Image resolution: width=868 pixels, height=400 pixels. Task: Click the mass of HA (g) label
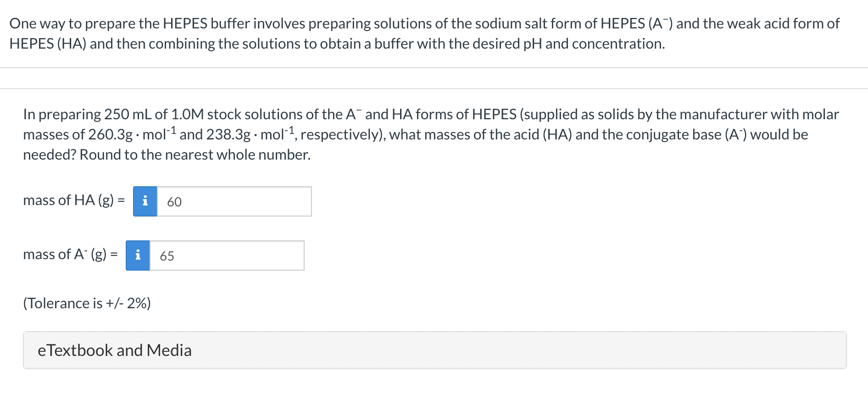73,200
